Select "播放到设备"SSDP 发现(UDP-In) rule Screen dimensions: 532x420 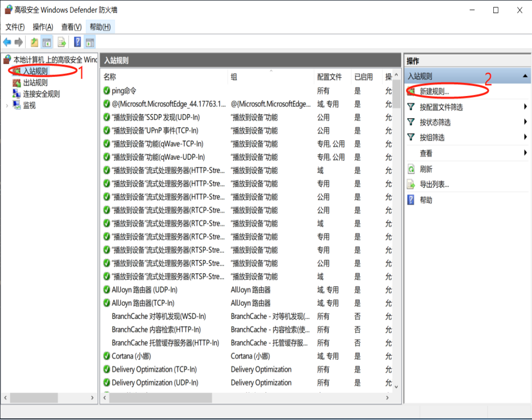248,117
